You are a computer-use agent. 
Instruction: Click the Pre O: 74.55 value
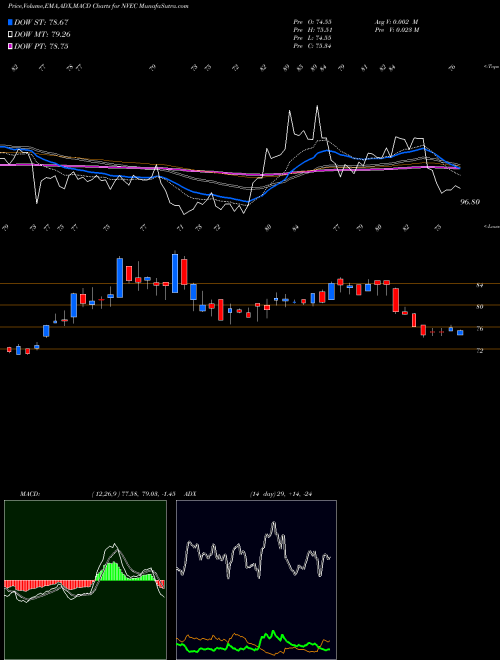click(312, 22)
